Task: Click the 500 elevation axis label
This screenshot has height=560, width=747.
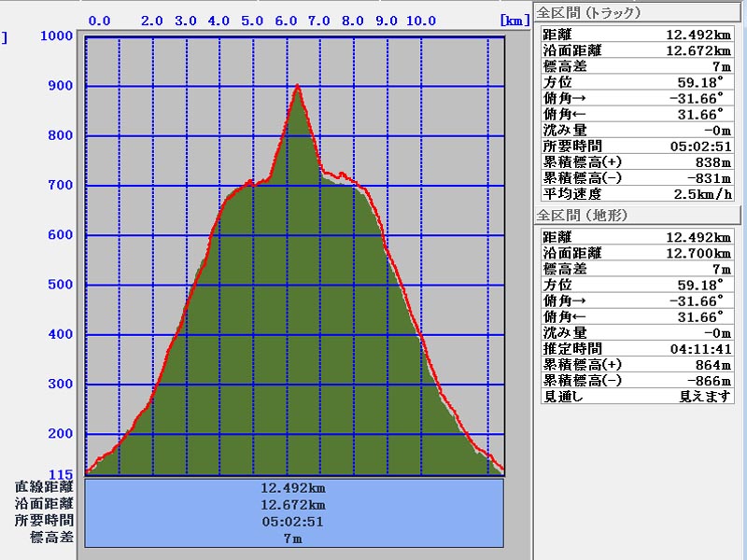Action: (x=62, y=285)
